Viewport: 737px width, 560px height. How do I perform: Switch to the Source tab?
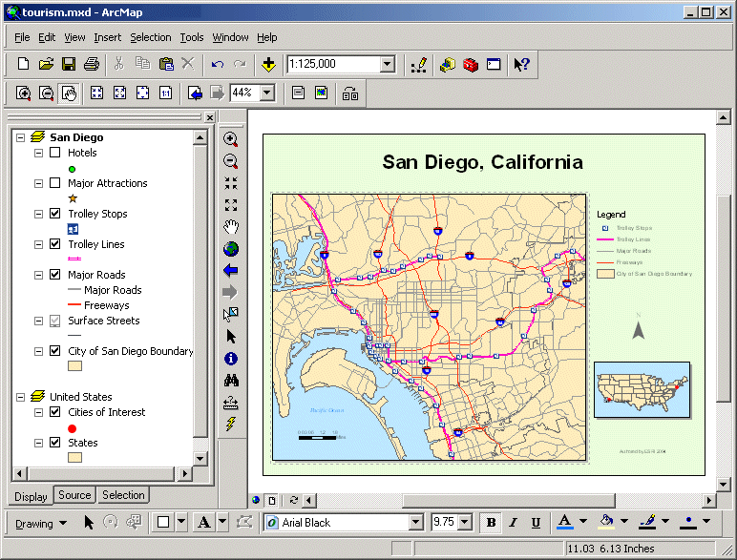click(74, 495)
